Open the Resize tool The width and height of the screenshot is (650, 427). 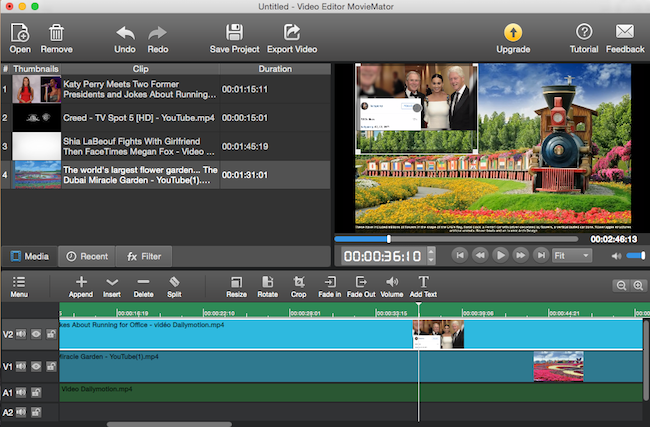pos(236,287)
